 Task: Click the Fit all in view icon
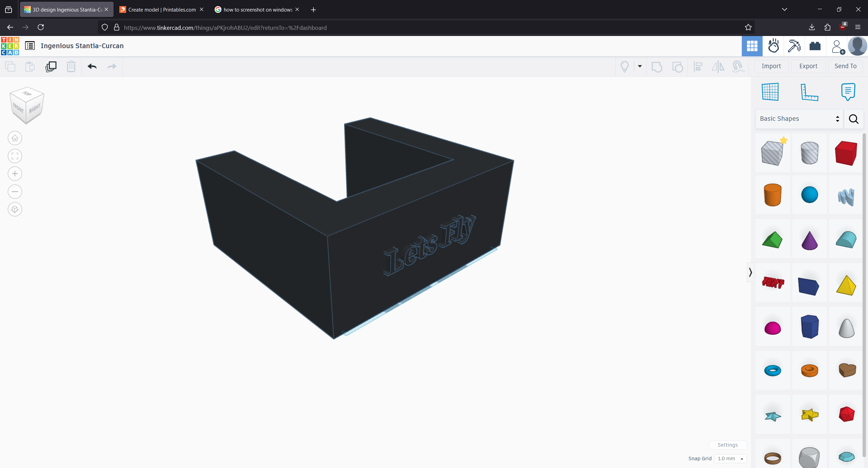coord(15,156)
